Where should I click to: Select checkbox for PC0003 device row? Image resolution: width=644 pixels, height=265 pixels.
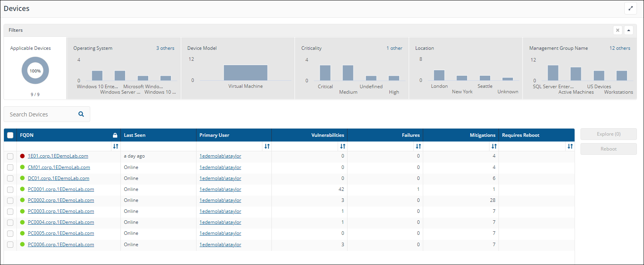pyautogui.click(x=10, y=211)
